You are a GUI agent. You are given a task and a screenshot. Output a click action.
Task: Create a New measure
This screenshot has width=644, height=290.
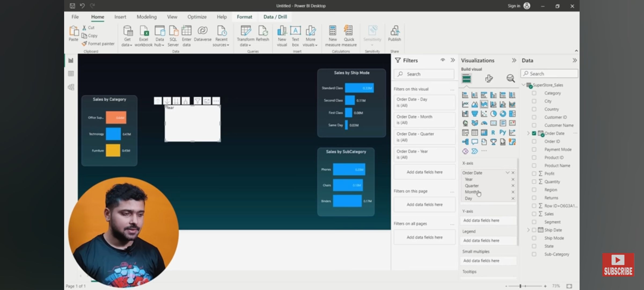point(333,36)
